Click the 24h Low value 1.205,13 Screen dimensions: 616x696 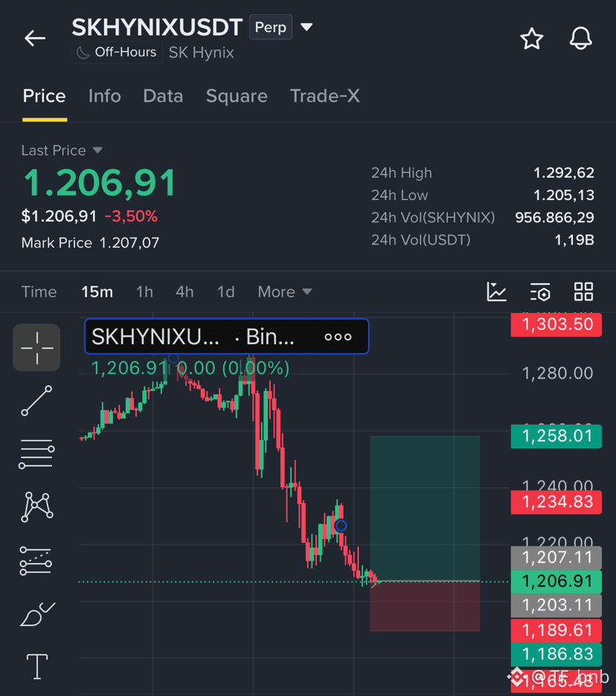click(x=564, y=195)
